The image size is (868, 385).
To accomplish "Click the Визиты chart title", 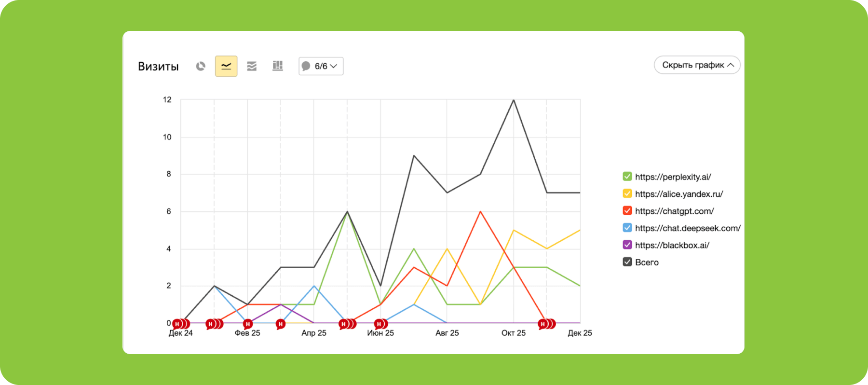I will [x=158, y=67].
